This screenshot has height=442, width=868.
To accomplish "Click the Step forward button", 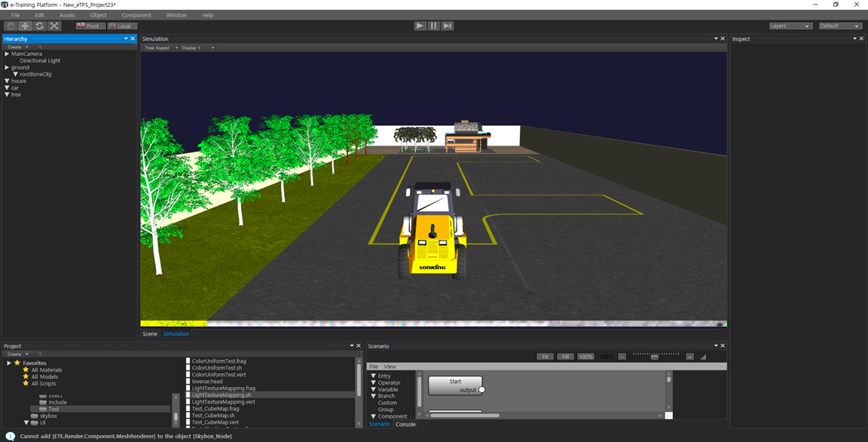I will pos(448,26).
